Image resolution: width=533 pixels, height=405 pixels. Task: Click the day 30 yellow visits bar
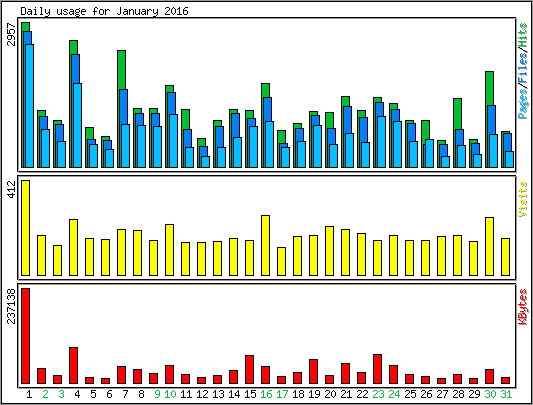489,246
